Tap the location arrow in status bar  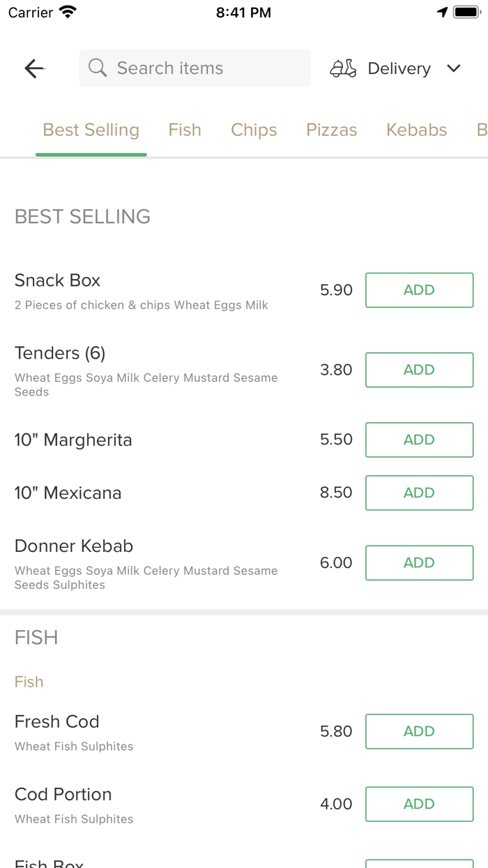(443, 11)
